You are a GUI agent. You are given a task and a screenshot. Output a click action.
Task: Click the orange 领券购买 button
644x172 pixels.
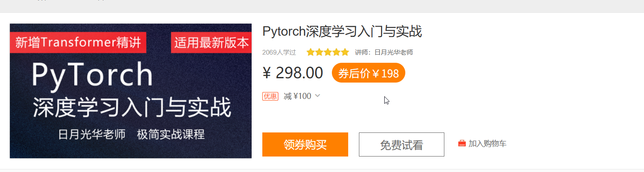pyautogui.click(x=305, y=144)
